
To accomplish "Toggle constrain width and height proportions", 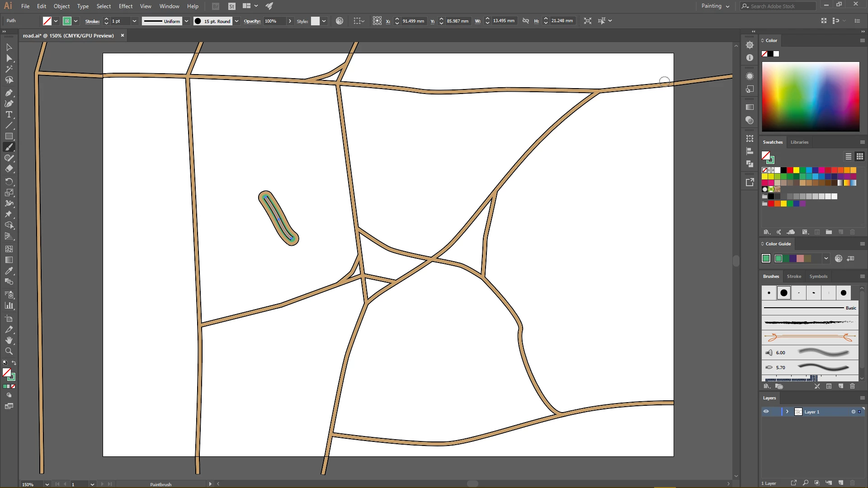I will tap(525, 21).
